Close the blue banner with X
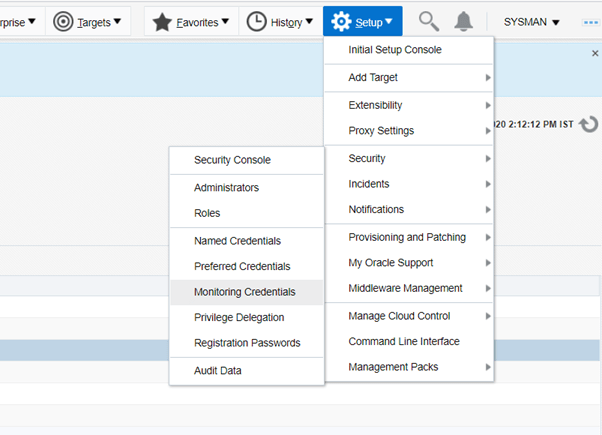602x435 pixels. tap(595, 53)
